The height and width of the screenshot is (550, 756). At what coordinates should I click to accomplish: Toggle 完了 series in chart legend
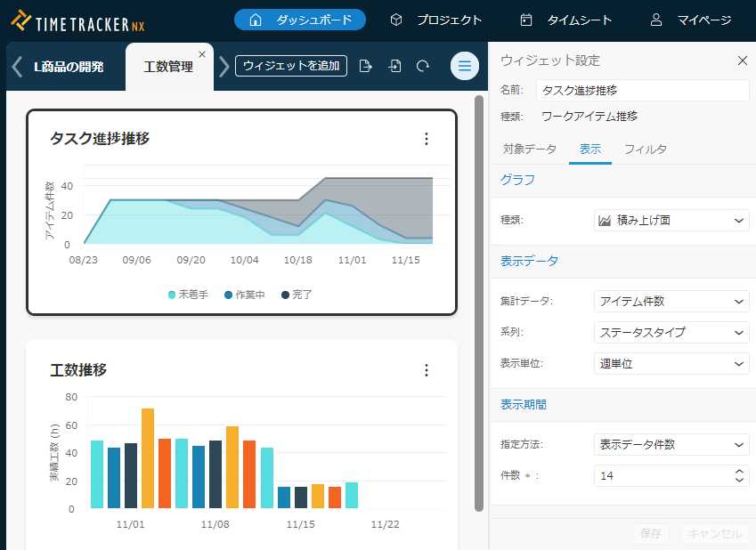point(297,295)
